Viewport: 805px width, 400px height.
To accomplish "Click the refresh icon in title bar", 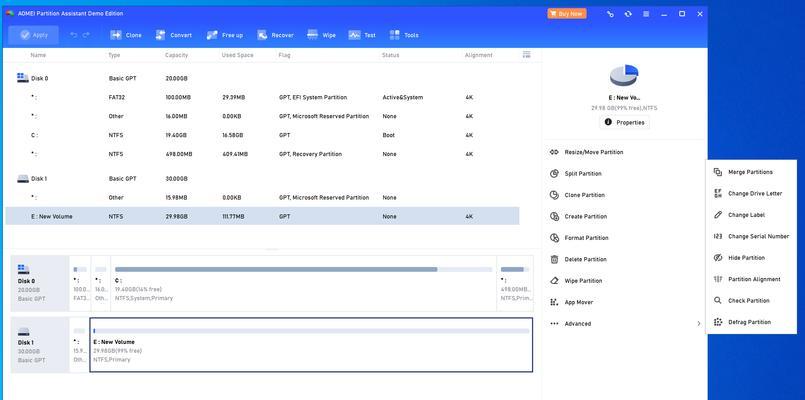I will coord(628,14).
